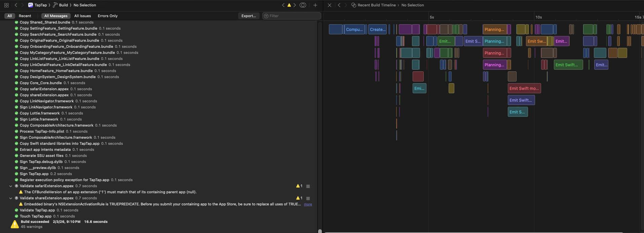Viewport: 644px width, 233px height.
Task: Click the Recent Build Timeline breadcrumb icon
Action: pyautogui.click(x=354, y=5)
